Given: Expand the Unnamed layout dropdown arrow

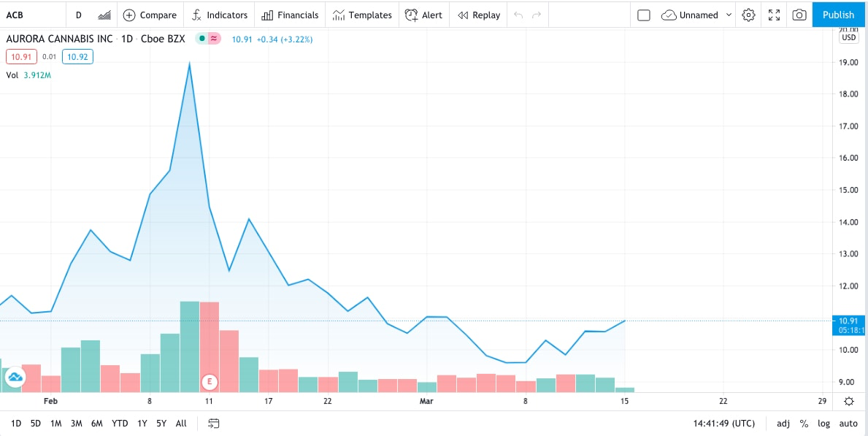Looking at the screenshot, I should pyautogui.click(x=729, y=15).
